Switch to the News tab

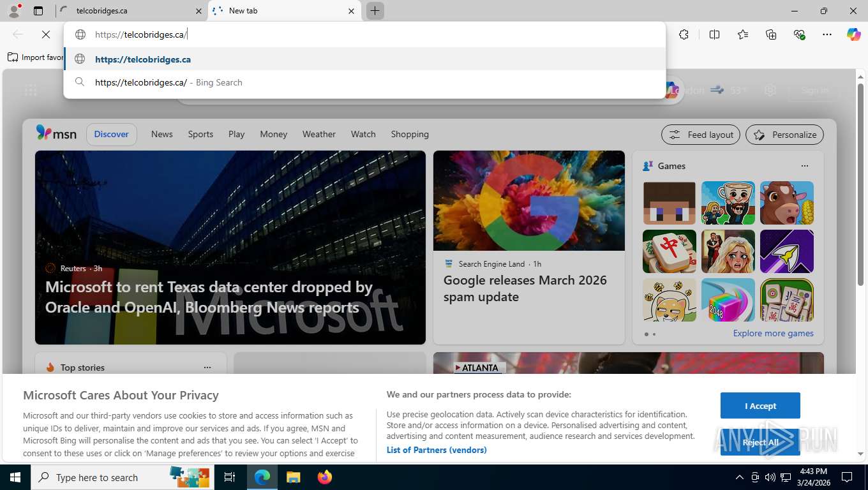[162, 134]
